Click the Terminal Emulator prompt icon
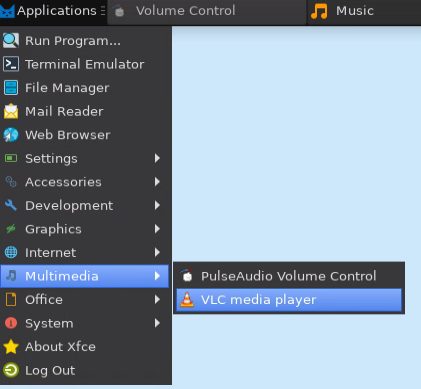The width and height of the screenshot is (421, 389). click(x=11, y=64)
